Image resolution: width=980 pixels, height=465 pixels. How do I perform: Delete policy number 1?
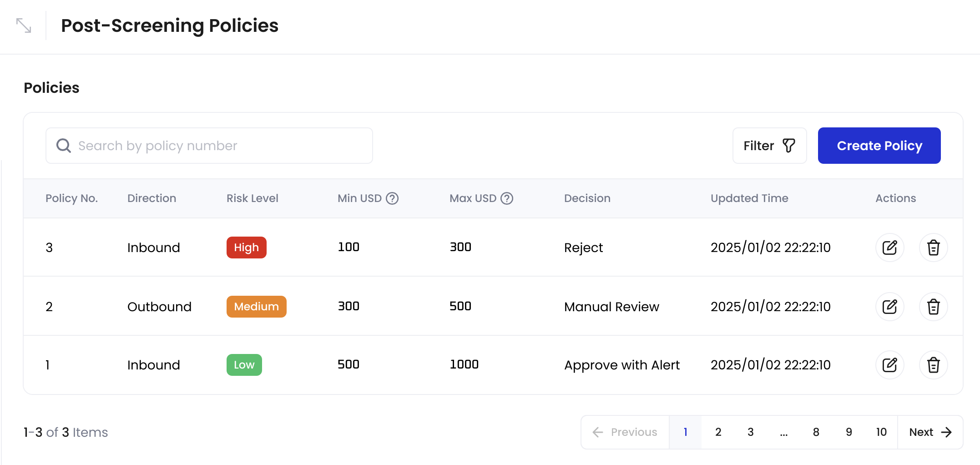click(933, 365)
